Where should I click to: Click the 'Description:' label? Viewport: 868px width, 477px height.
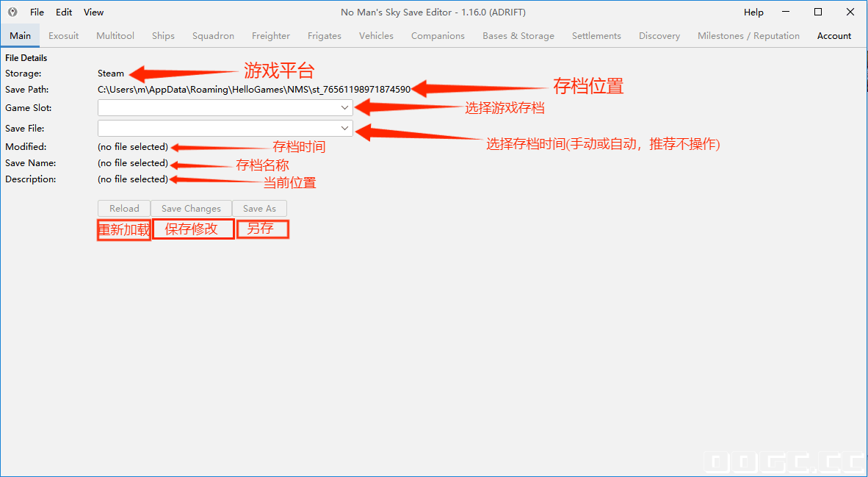[30, 179]
